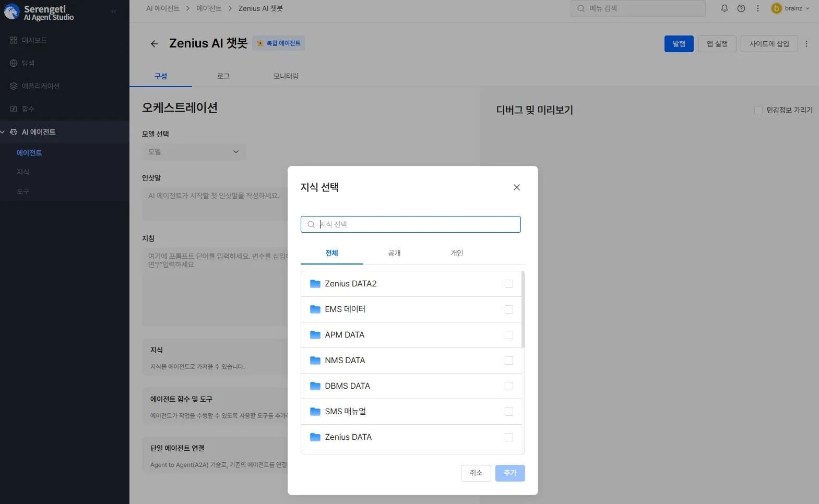
Task: Click the Zenius DATA folder icon
Action: click(x=315, y=437)
